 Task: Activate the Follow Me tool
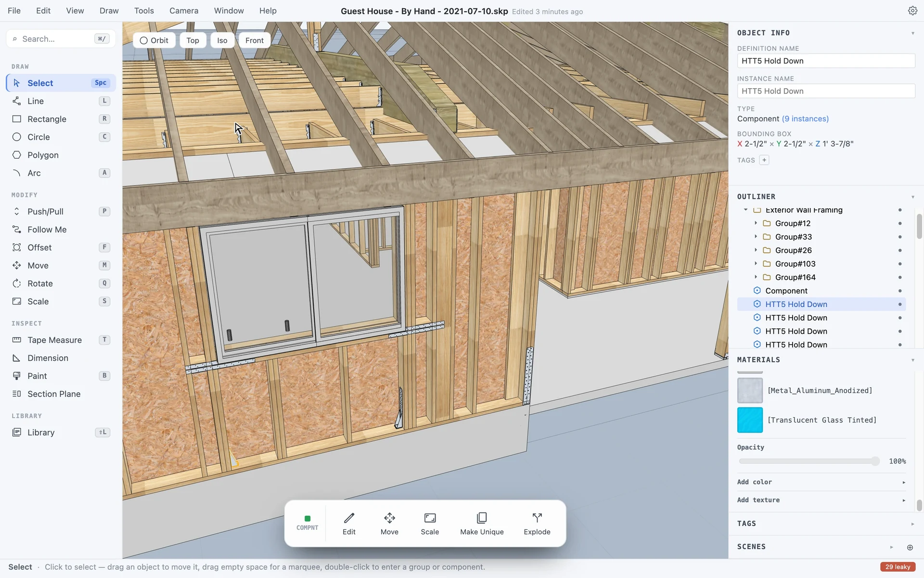pyautogui.click(x=61, y=230)
